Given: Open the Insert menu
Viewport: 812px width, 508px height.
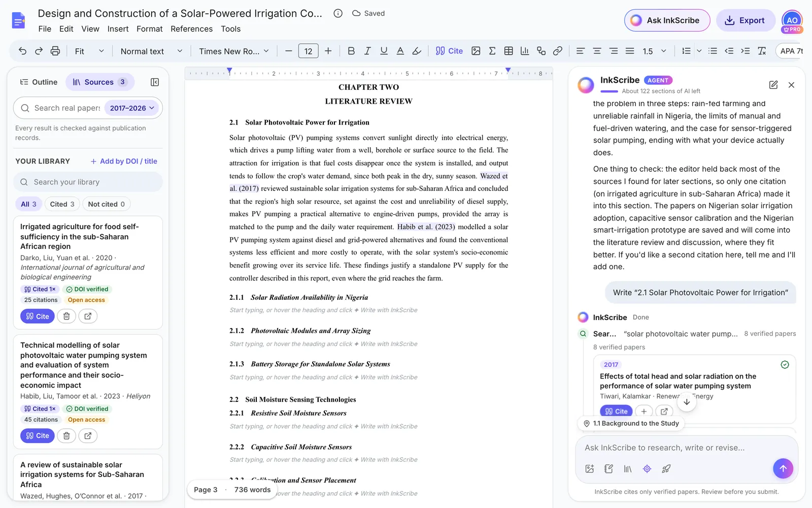Looking at the screenshot, I should 118,29.
